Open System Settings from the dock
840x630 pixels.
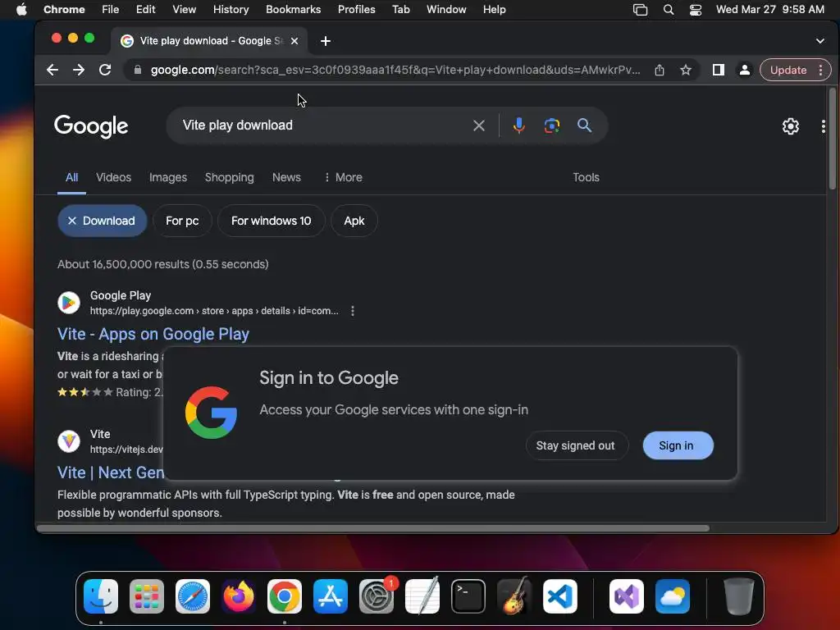tap(377, 596)
